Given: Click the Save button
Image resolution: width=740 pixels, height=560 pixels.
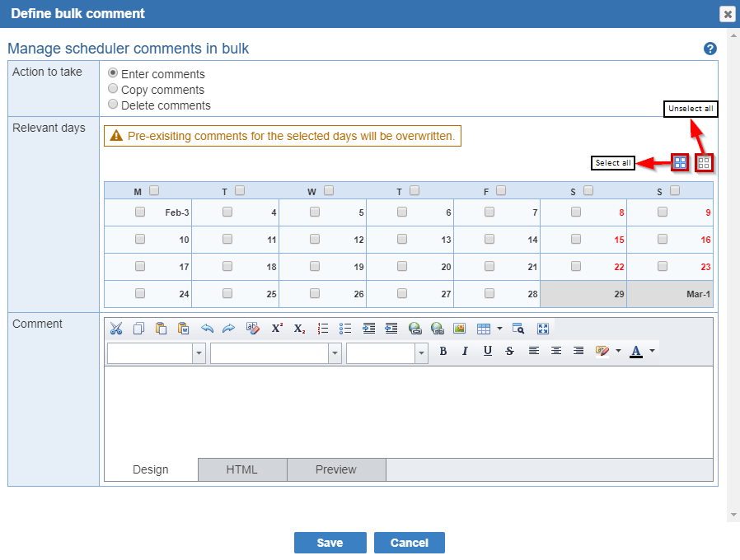Looking at the screenshot, I should pyautogui.click(x=330, y=543).
